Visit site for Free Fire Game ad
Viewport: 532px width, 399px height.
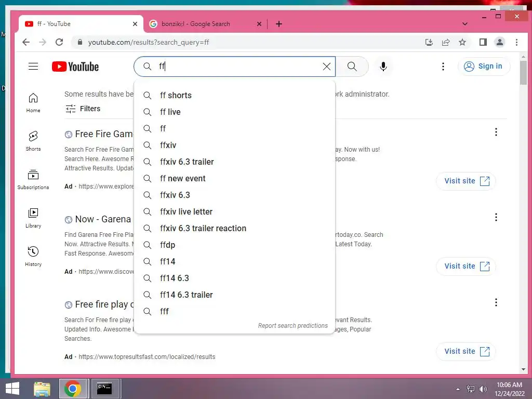pyautogui.click(x=466, y=181)
